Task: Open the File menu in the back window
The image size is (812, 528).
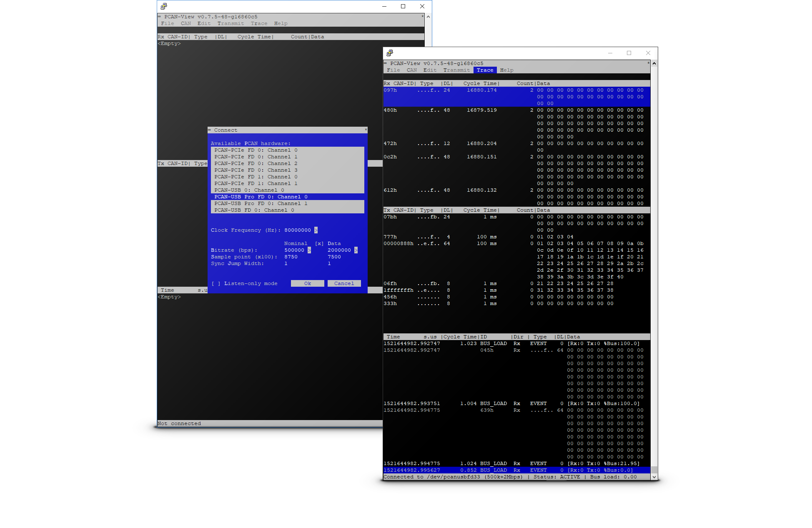Action: coord(168,23)
